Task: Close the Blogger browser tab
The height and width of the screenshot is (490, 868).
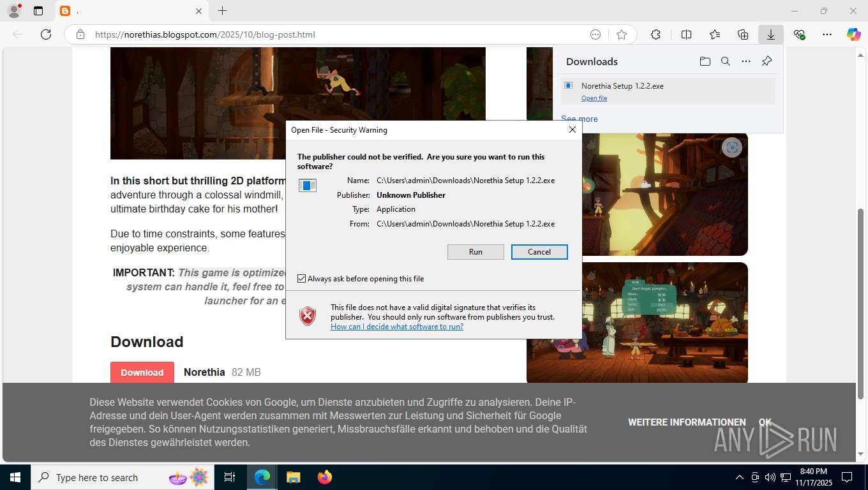Action: (198, 11)
